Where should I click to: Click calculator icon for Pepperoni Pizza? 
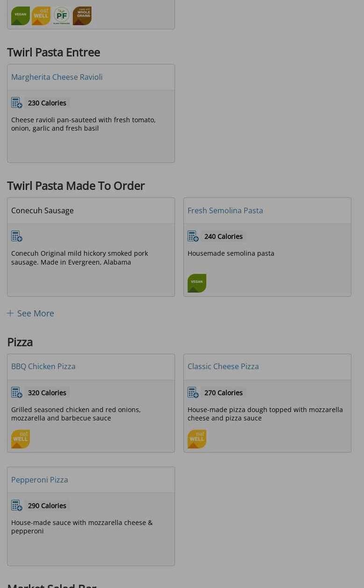click(x=17, y=506)
